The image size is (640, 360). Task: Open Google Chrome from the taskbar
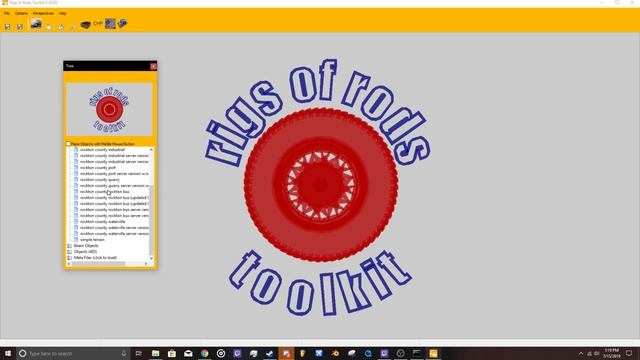click(x=204, y=353)
